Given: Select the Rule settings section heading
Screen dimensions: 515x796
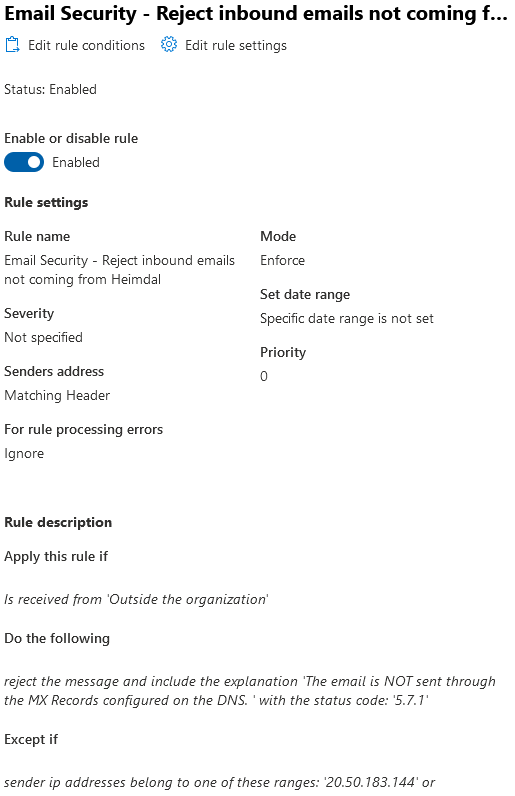Looking at the screenshot, I should pos(46,202).
